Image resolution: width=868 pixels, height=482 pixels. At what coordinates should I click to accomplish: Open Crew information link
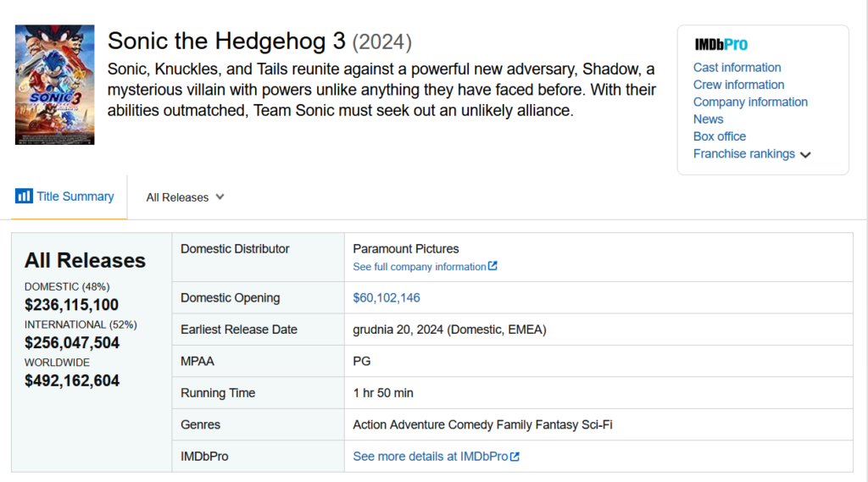(738, 85)
